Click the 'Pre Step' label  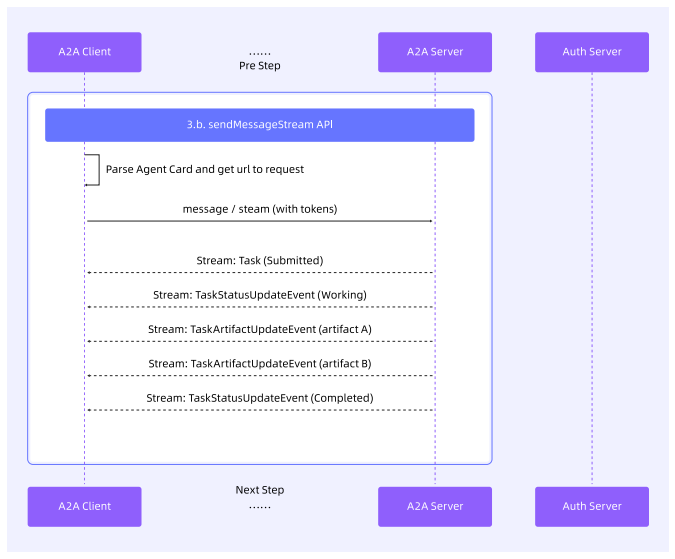[260, 66]
